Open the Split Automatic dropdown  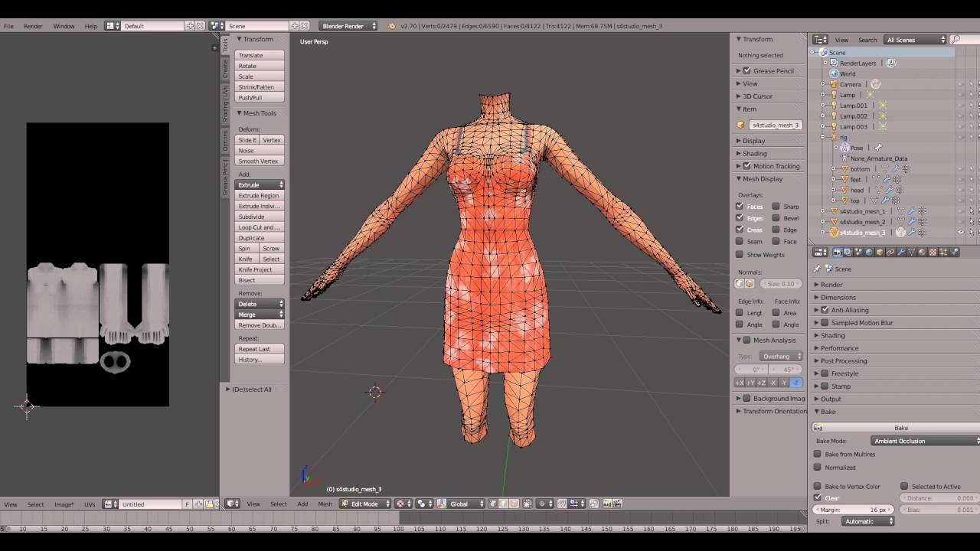click(x=868, y=521)
